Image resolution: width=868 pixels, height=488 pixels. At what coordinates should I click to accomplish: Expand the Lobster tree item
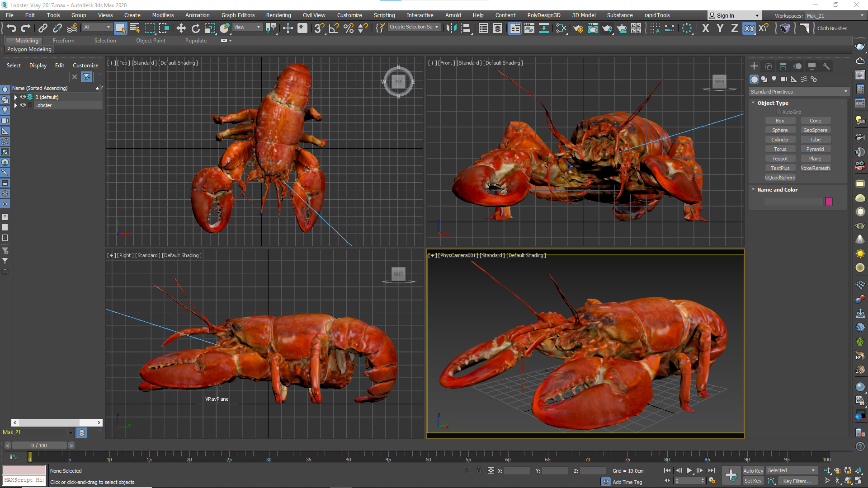pos(16,105)
